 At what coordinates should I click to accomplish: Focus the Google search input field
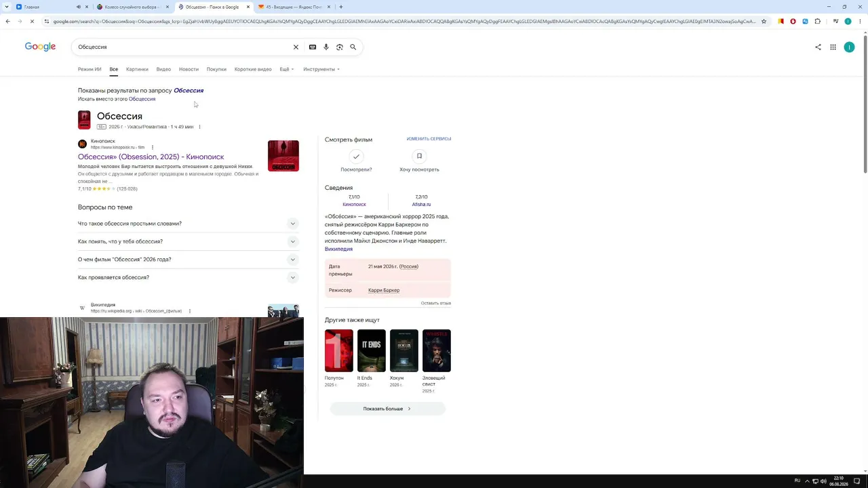tap(183, 47)
